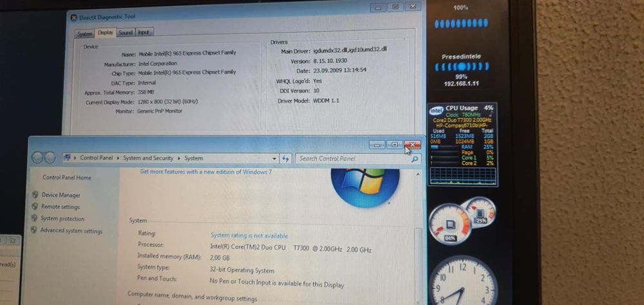
Task: Click the 'Mobile Intel(R) 965 Express Chipset Family' name value
Action: pyautogui.click(x=187, y=53)
